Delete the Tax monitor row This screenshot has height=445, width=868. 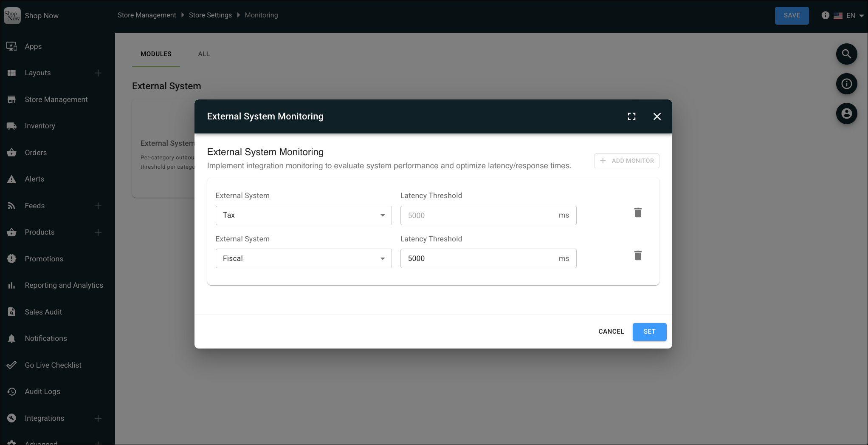pyautogui.click(x=638, y=213)
